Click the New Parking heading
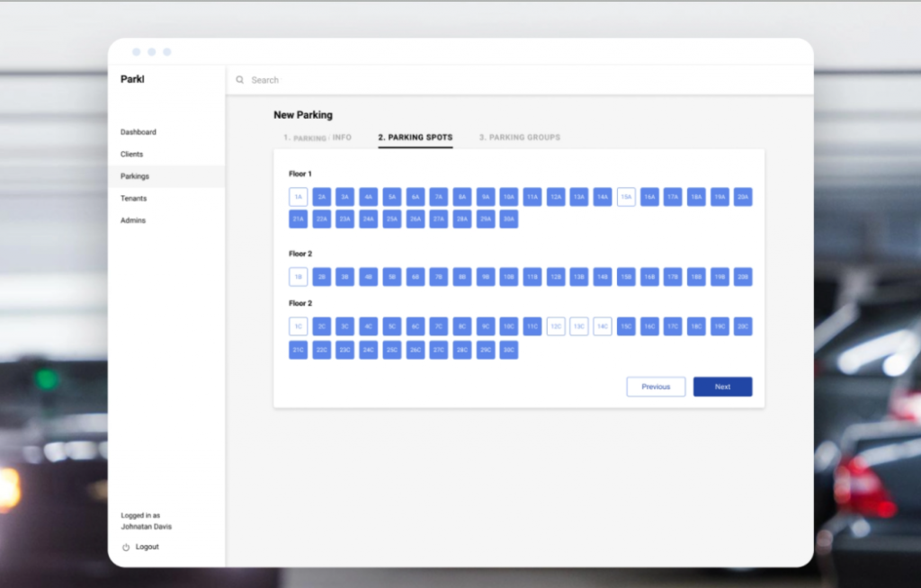921x588 pixels. point(303,115)
